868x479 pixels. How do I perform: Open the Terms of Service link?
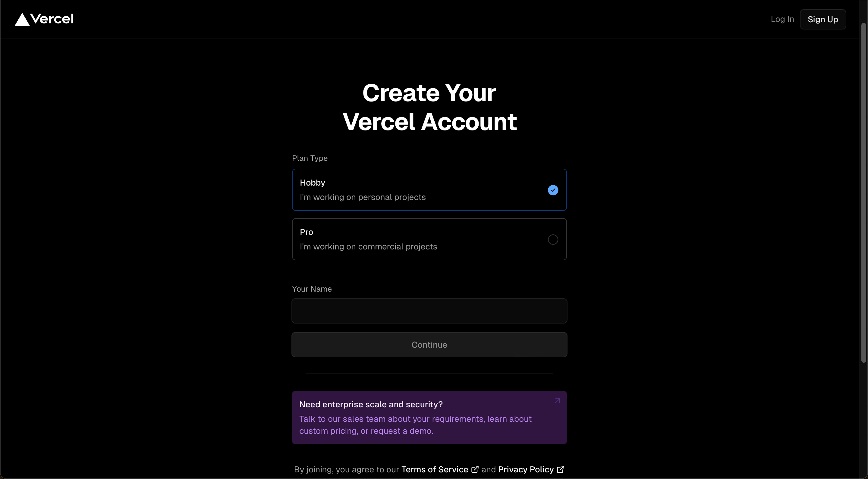[x=435, y=469]
